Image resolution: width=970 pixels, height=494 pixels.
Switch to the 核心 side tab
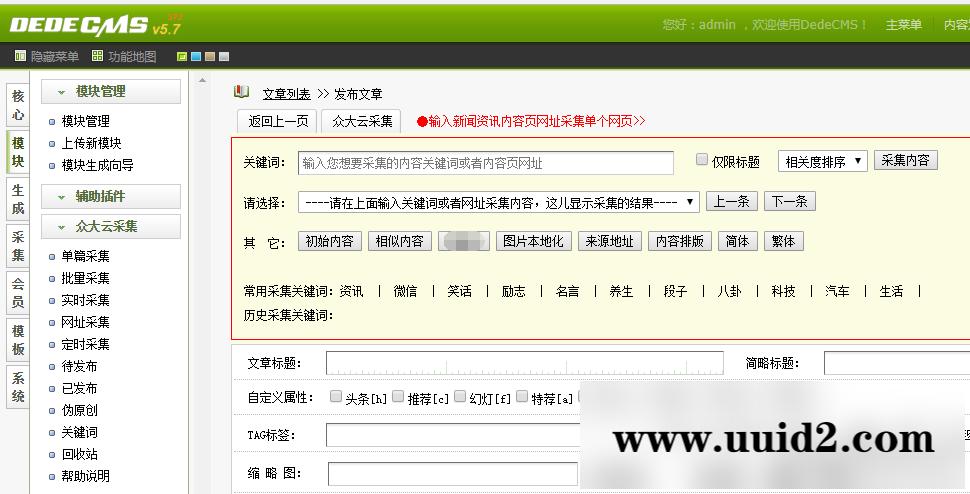18,105
